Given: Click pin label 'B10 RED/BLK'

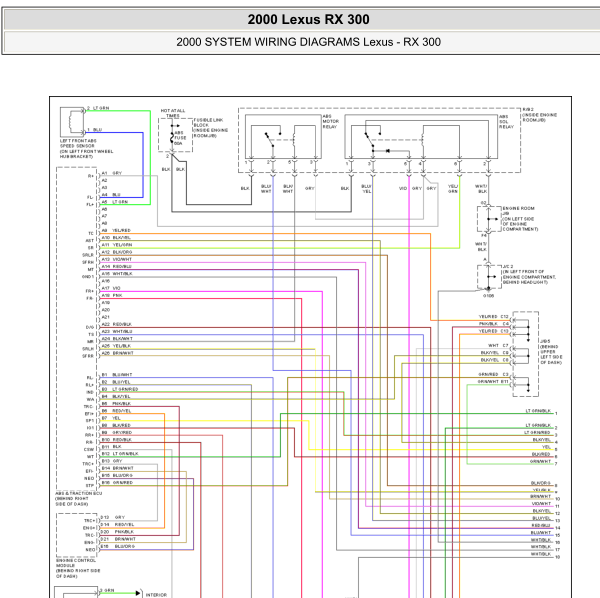Looking at the screenshot, I should pos(116,440).
